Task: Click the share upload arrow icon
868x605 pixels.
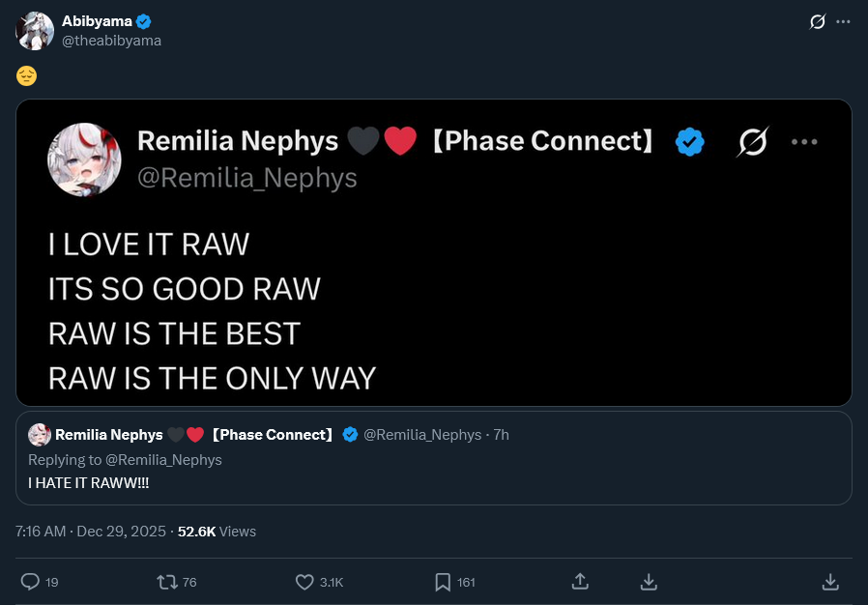Action: (580, 581)
